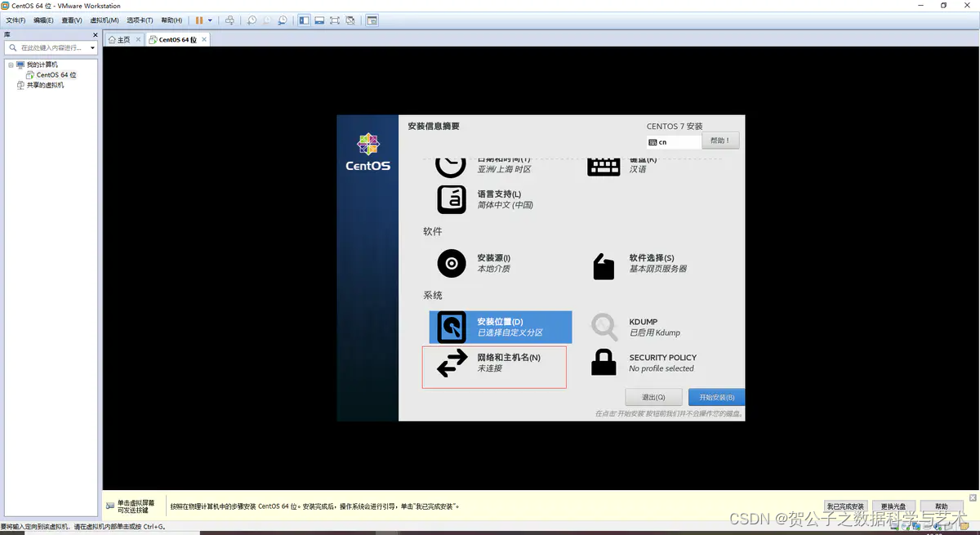Click the 安装信息摘要 heading text

434,126
